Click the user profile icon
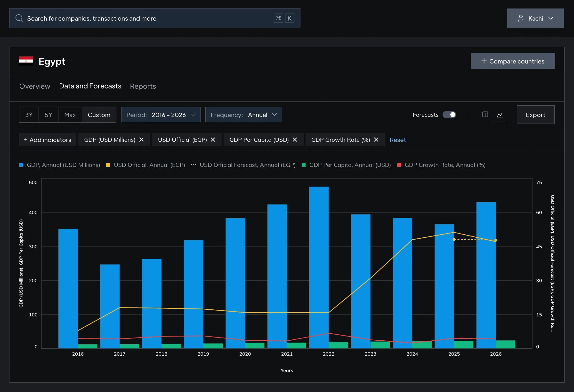 tap(521, 18)
